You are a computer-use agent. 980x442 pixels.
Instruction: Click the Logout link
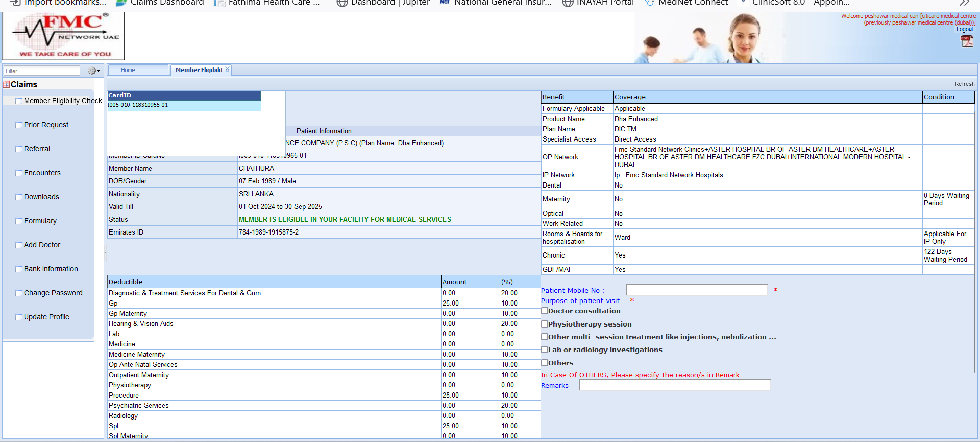[x=964, y=29]
